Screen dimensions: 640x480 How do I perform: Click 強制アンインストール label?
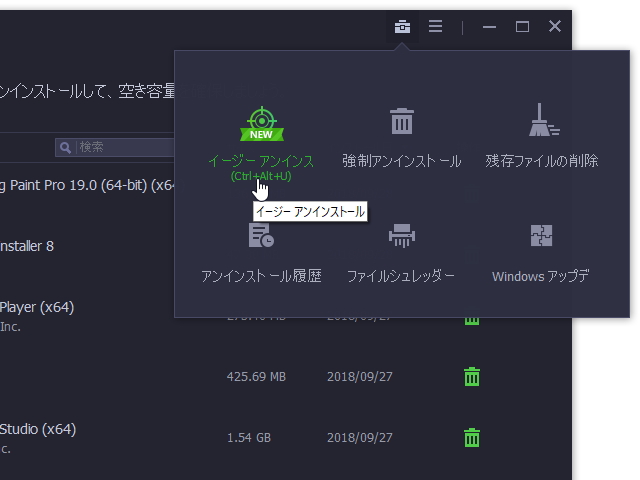coord(402,161)
